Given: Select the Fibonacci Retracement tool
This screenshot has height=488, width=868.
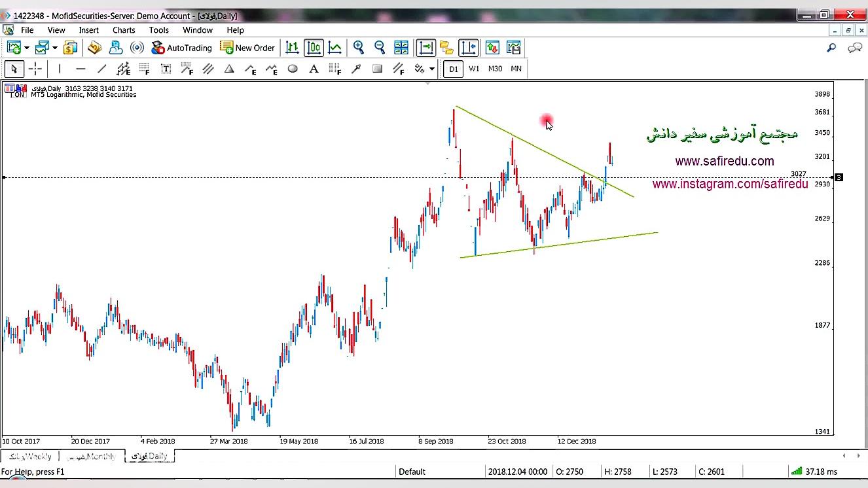Looking at the screenshot, I should click(x=144, y=69).
